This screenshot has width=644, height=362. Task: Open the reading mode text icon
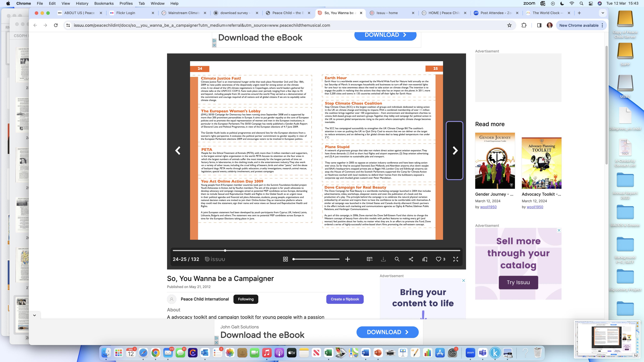tap(369, 259)
